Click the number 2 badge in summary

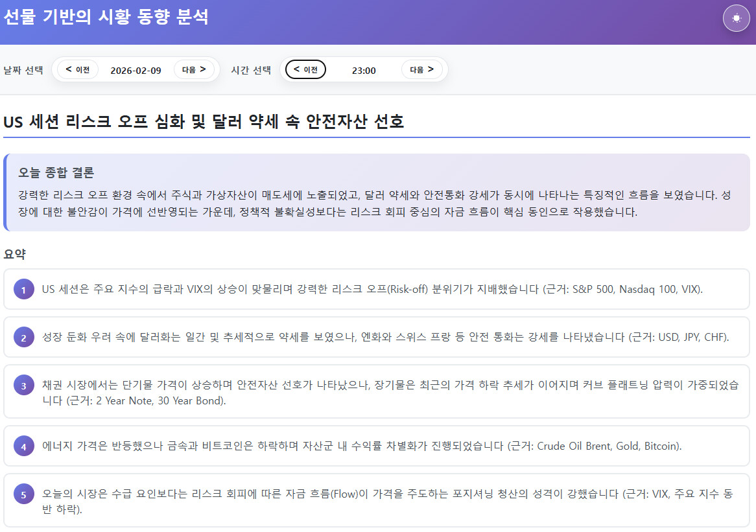23,338
